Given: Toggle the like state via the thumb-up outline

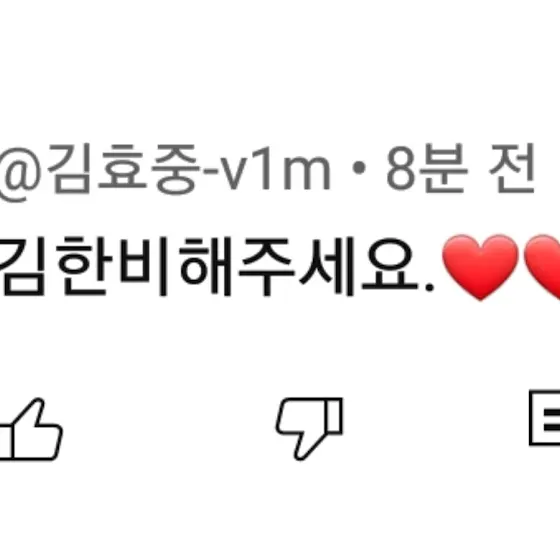Looking at the screenshot, I should [30, 429].
